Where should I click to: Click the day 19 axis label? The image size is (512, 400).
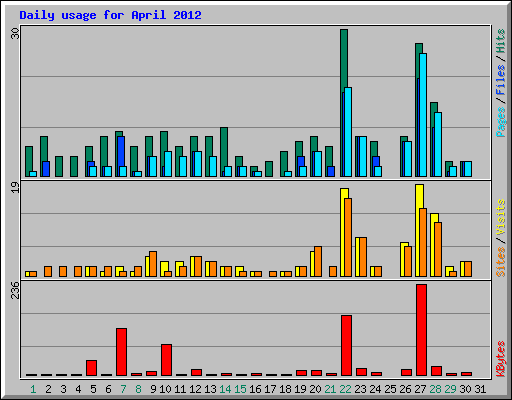pyautogui.click(x=300, y=389)
